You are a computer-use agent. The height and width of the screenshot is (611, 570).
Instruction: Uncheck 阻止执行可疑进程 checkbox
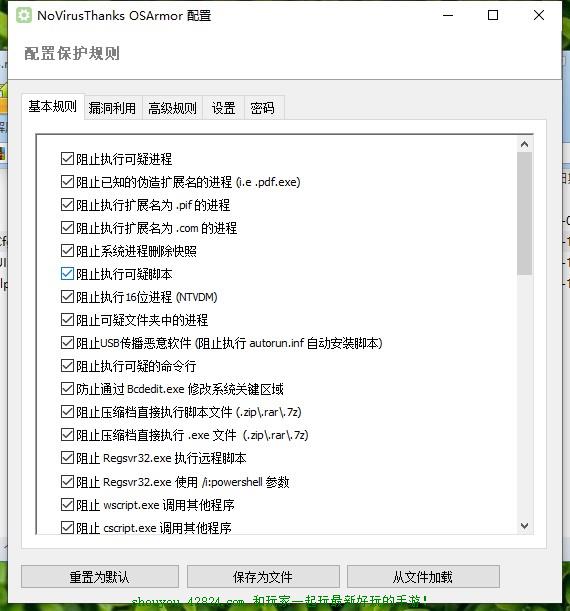click(67, 159)
